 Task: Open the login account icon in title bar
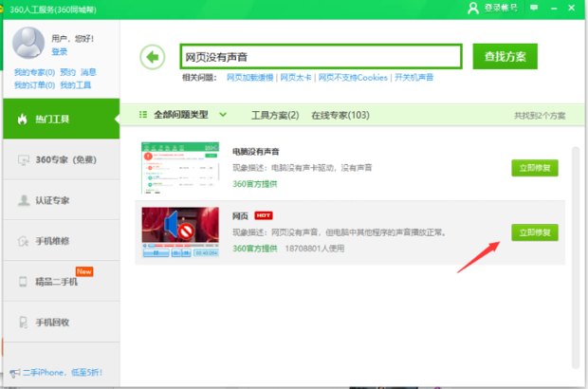pos(473,8)
